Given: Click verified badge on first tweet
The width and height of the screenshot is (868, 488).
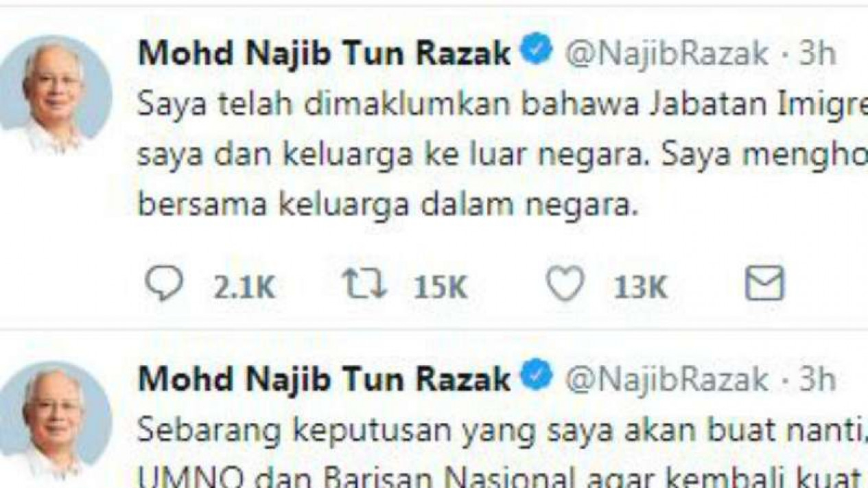Looking at the screenshot, I should pyautogui.click(x=537, y=51).
